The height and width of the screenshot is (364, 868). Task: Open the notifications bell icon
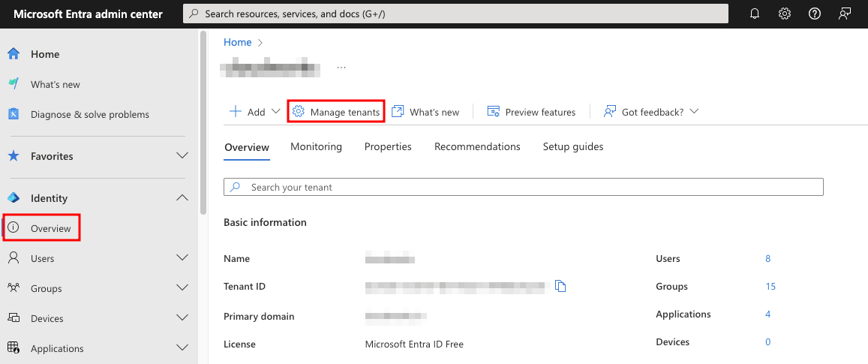tap(755, 14)
